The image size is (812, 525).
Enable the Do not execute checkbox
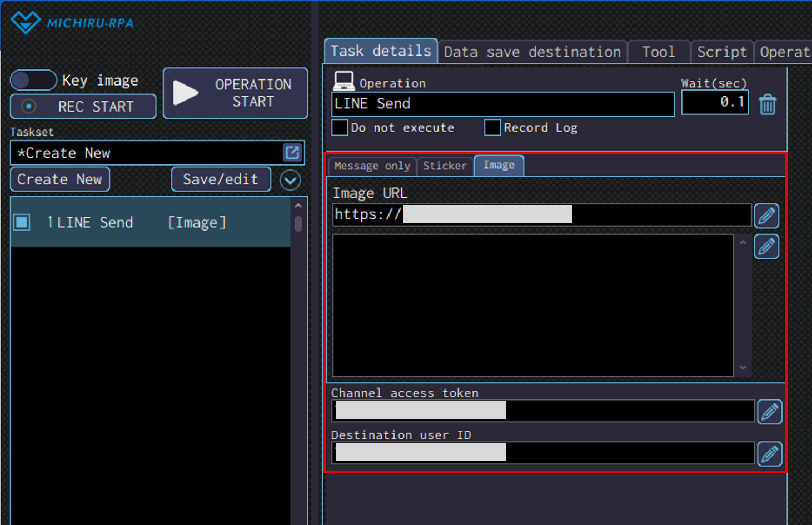[x=340, y=128]
